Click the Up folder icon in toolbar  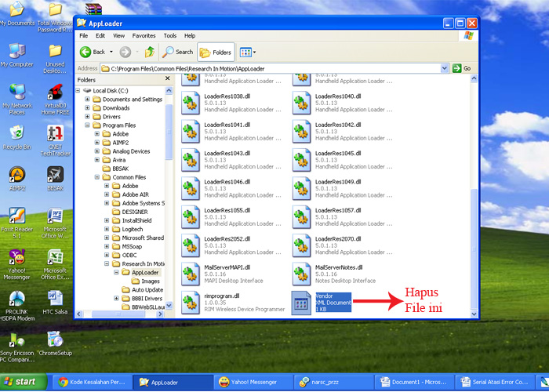[150, 52]
